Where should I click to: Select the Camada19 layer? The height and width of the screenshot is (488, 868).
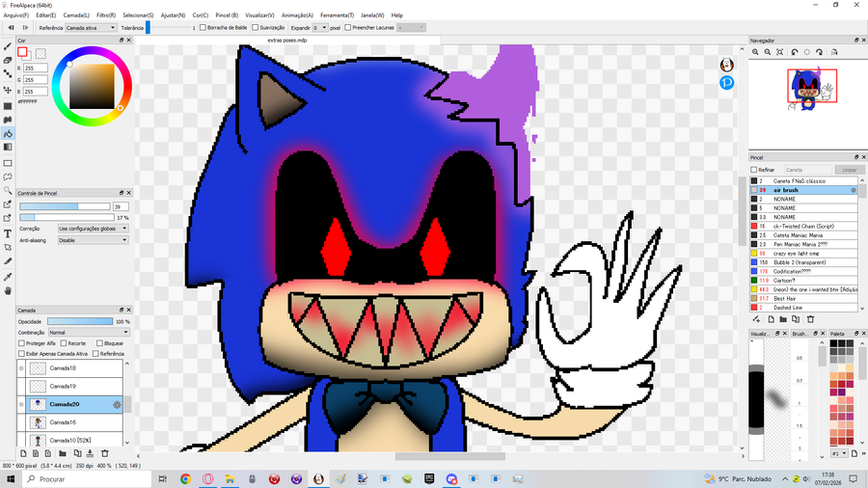tap(74, 386)
